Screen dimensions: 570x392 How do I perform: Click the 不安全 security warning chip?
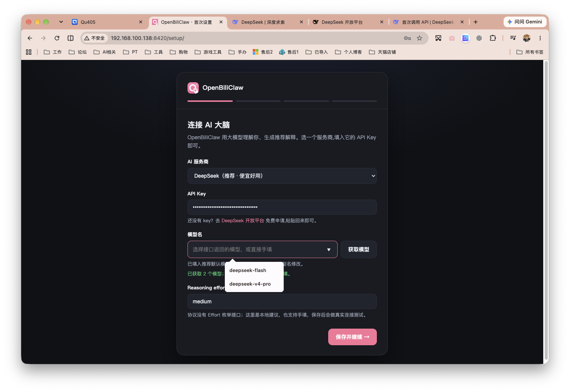[x=95, y=38]
